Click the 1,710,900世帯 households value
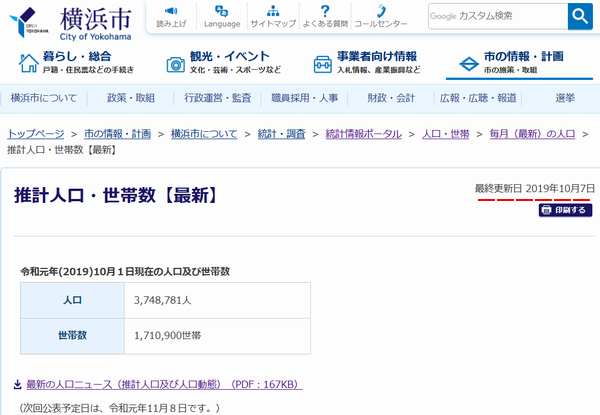 coord(167,336)
